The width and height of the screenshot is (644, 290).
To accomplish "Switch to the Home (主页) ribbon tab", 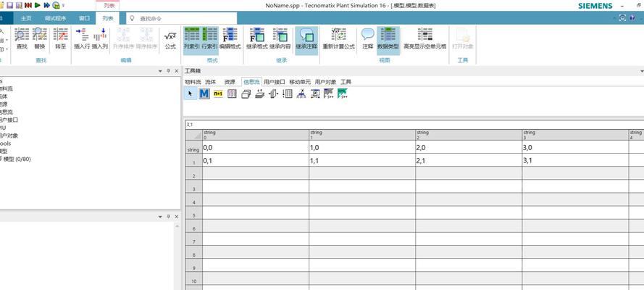I will click(26, 18).
